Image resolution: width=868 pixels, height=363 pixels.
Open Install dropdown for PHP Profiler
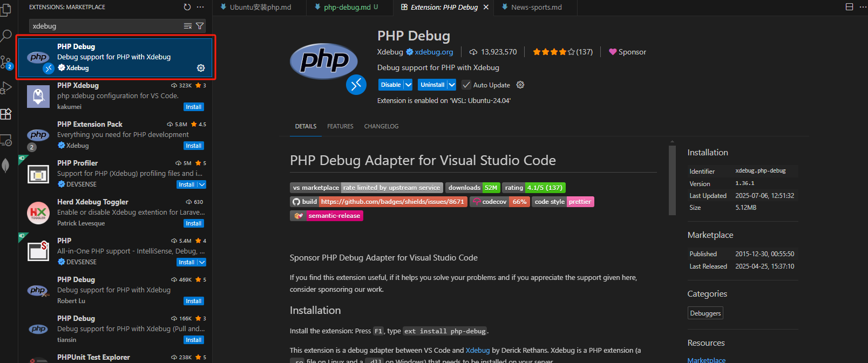(202, 184)
